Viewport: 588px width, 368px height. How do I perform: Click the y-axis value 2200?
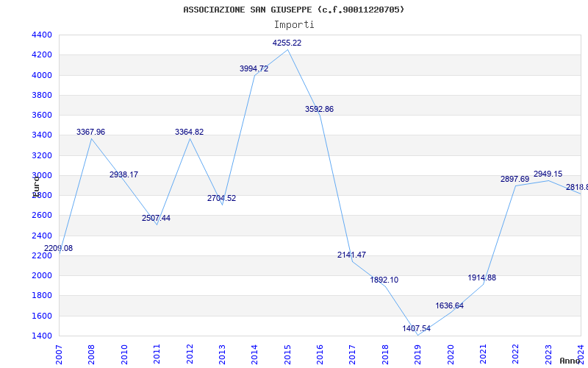point(42,255)
